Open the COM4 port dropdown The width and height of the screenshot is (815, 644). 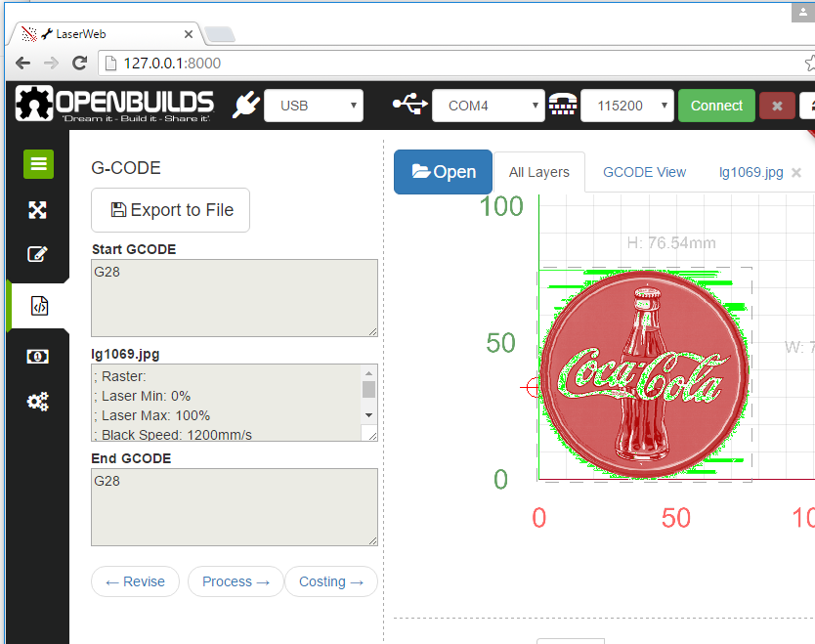coord(488,106)
